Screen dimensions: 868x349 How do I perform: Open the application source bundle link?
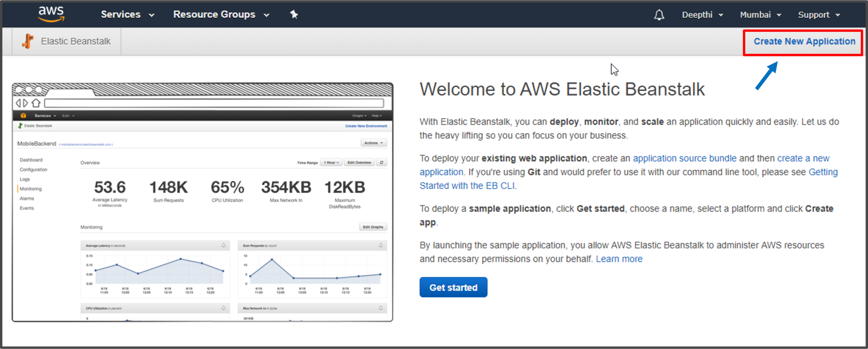pyautogui.click(x=684, y=158)
